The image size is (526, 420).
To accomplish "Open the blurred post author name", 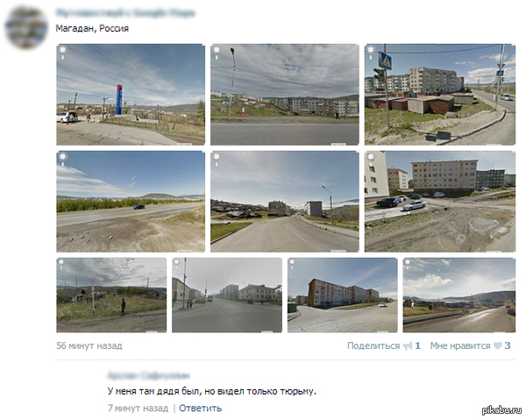I will tap(125, 13).
